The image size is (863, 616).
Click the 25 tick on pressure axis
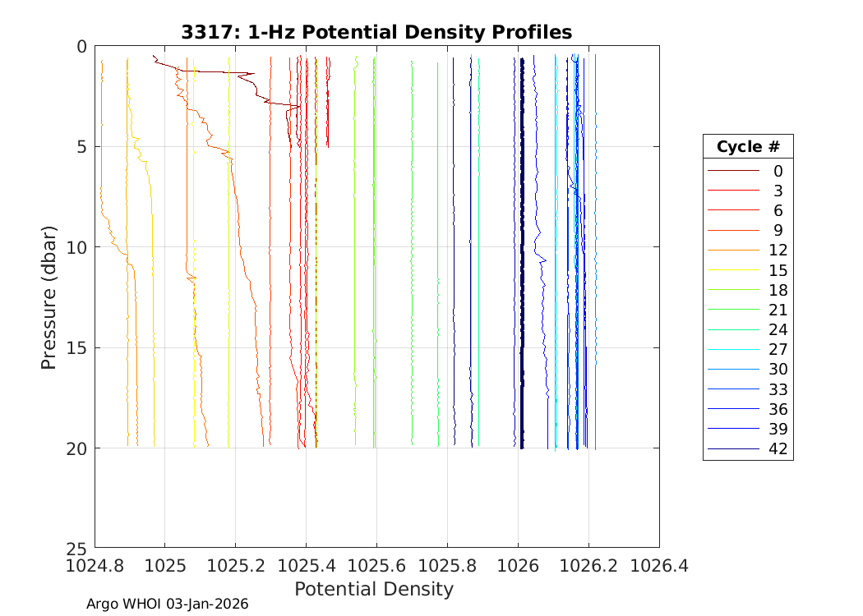(77, 548)
